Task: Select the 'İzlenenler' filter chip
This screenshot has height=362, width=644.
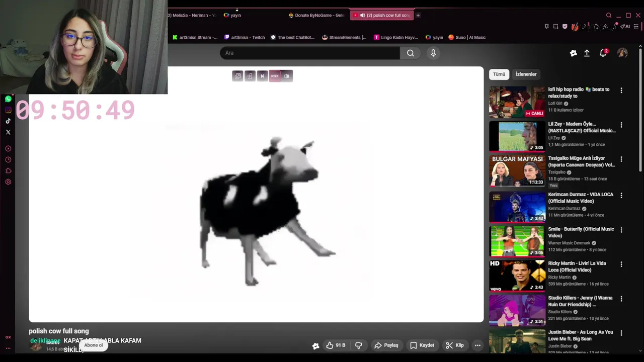Action: (x=526, y=74)
